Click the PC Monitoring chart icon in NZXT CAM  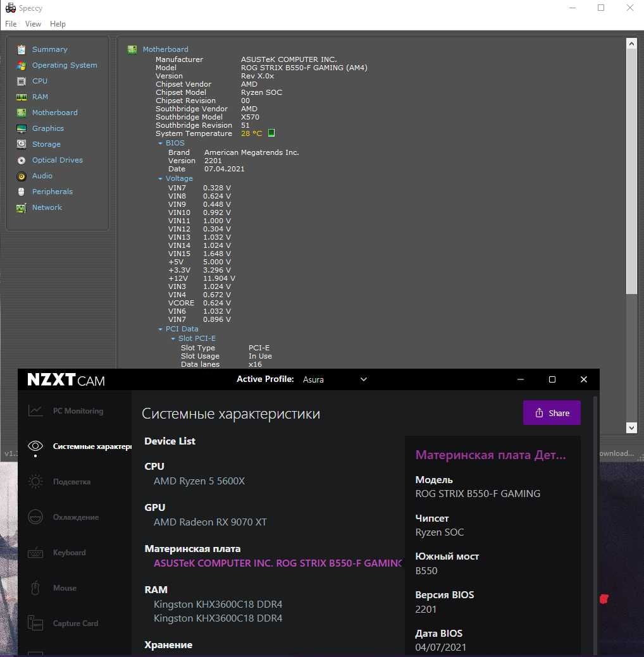[x=35, y=410]
